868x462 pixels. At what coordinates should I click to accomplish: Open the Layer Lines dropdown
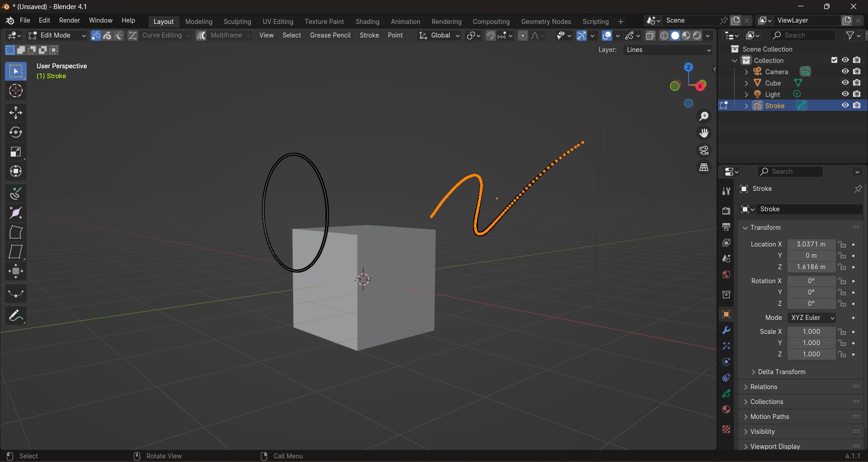tap(668, 50)
